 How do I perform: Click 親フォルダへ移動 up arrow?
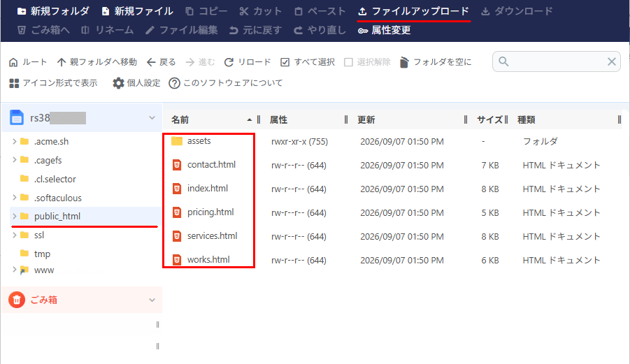coord(61,62)
